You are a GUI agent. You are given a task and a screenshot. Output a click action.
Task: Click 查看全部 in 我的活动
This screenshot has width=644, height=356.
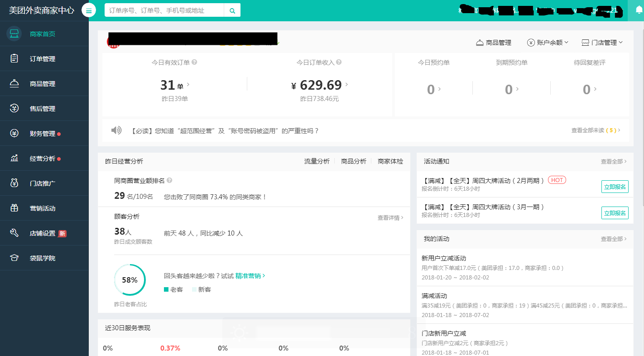pyautogui.click(x=614, y=239)
